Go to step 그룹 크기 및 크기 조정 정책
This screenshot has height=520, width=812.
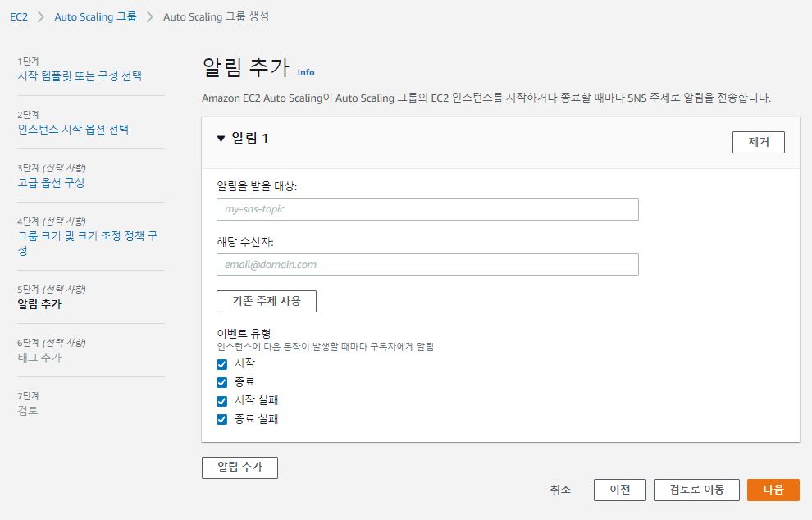(88, 243)
